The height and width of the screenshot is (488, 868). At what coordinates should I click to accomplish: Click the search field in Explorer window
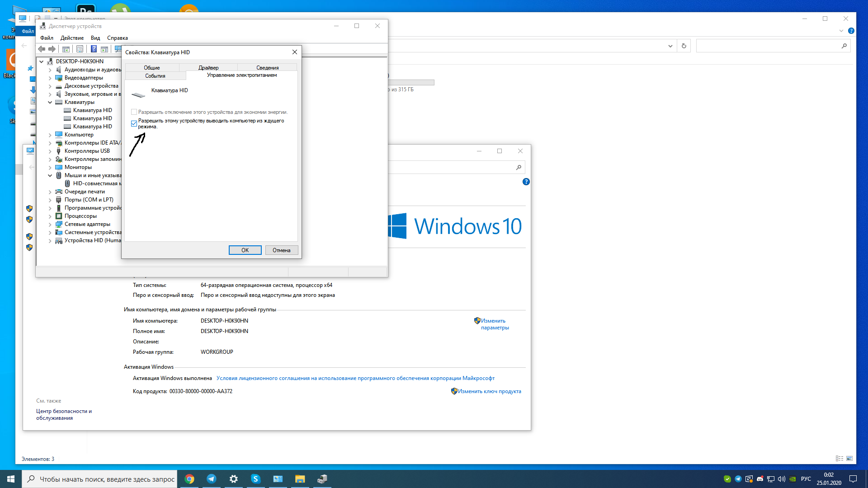click(x=773, y=46)
